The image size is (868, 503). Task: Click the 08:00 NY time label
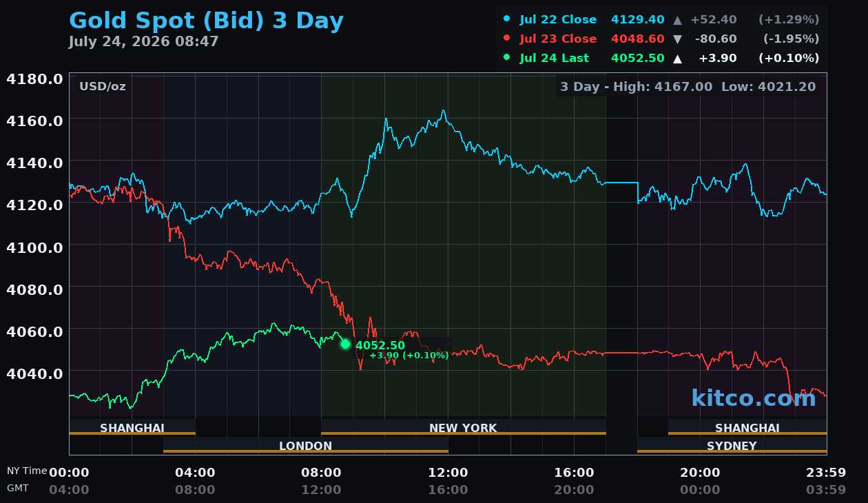[x=321, y=472]
